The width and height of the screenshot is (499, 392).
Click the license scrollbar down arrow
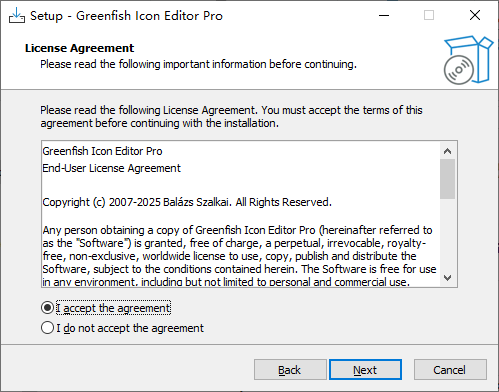point(447,277)
